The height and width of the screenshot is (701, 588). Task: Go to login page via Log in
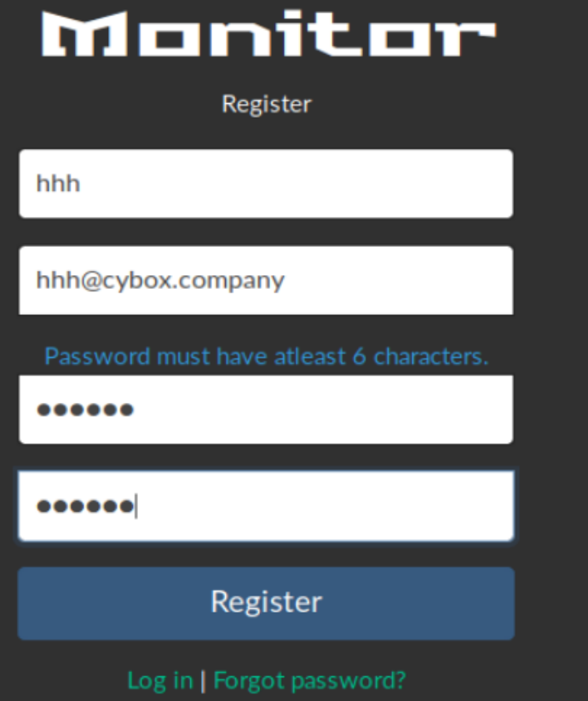coord(159,680)
